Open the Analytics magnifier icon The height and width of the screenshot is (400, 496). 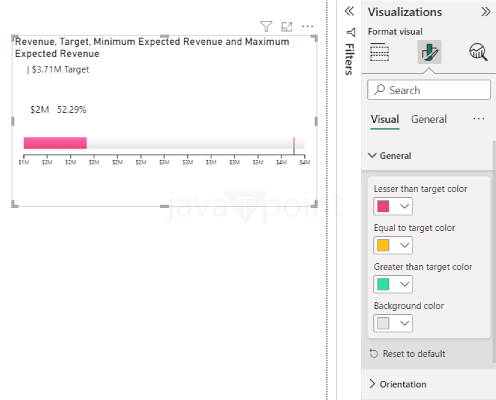[478, 52]
